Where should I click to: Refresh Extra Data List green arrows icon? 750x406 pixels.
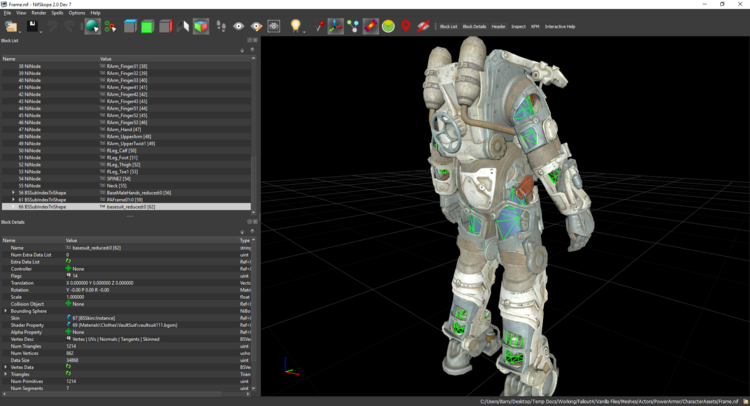pos(68,262)
